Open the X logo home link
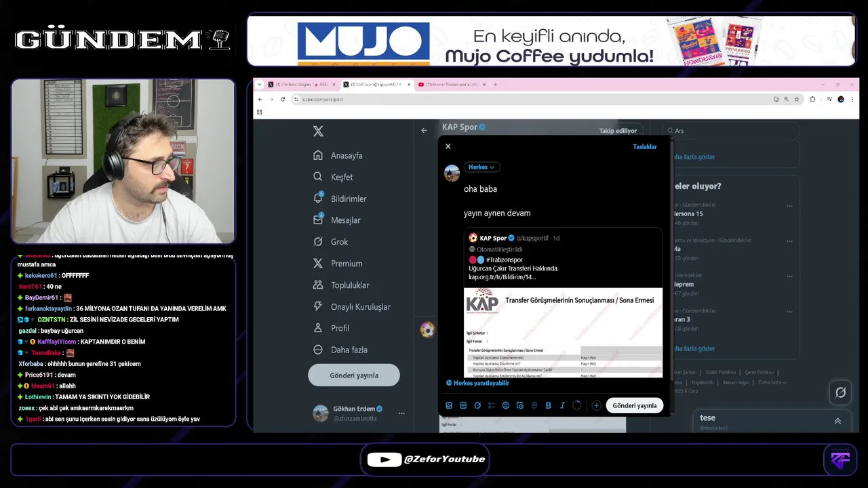Screen dimensions: 868x488 [x=318, y=131]
